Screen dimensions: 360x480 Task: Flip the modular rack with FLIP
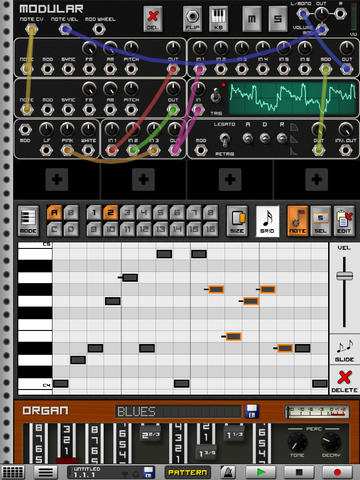192,19
